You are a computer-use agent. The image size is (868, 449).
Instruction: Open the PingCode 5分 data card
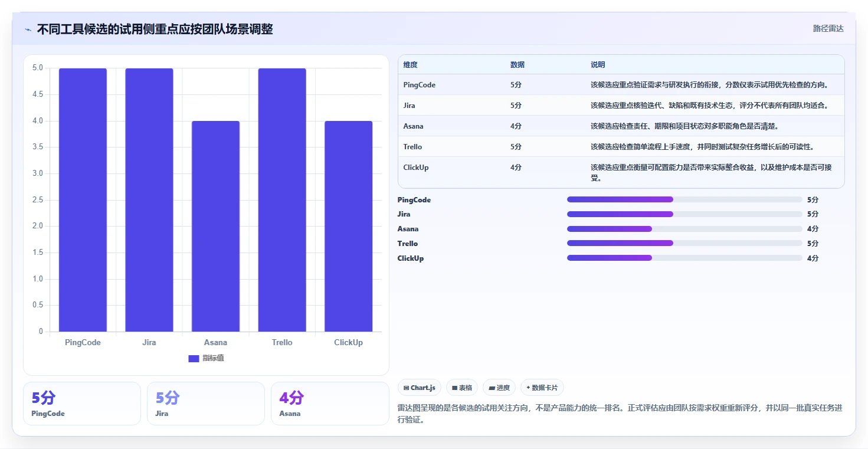point(82,404)
